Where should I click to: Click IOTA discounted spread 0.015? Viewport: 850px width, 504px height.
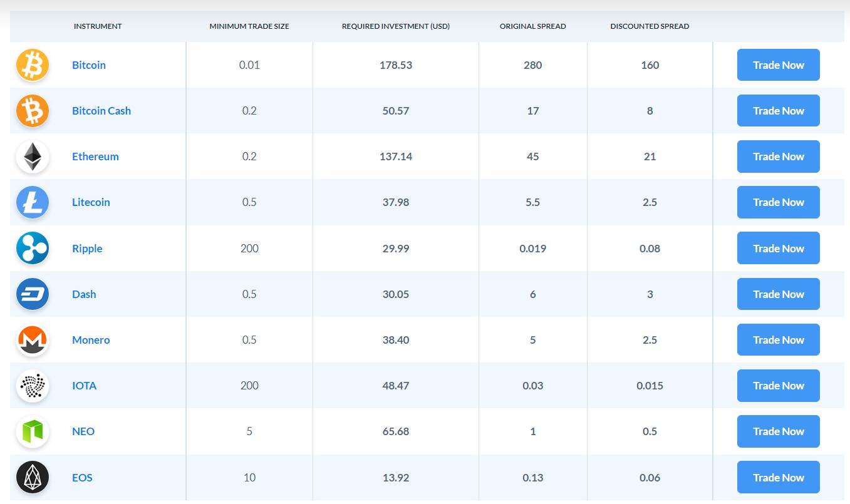click(x=650, y=386)
